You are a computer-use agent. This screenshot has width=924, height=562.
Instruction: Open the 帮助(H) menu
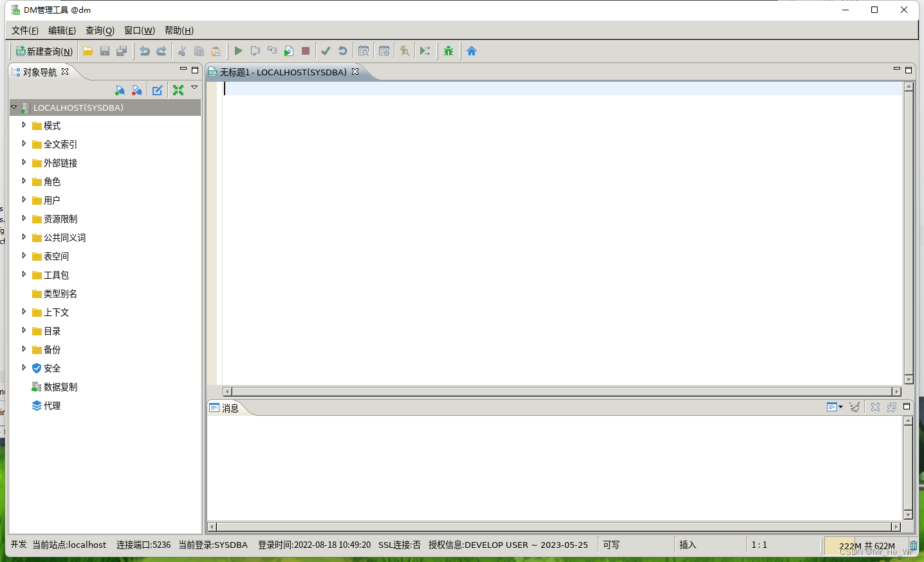pyautogui.click(x=179, y=30)
